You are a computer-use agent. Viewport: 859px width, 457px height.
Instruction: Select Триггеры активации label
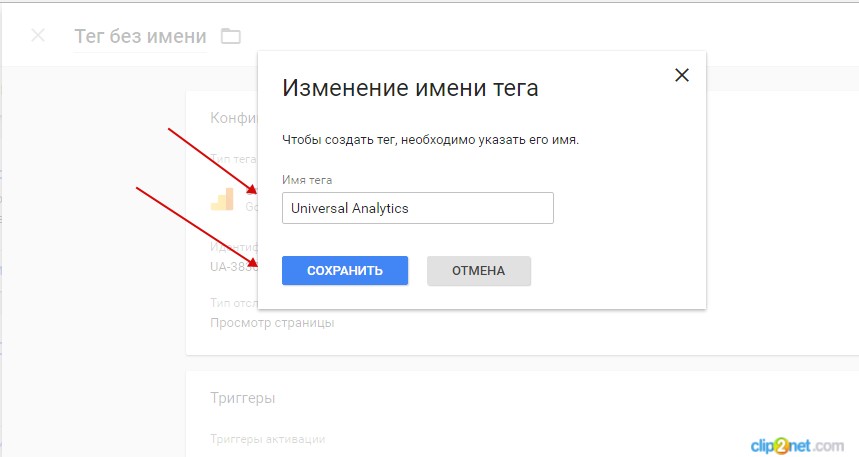[267, 439]
